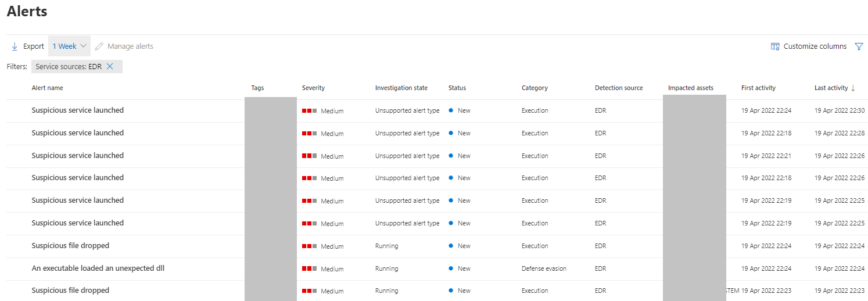The height and width of the screenshot is (301, 868).
Task: Expand the 1 Week time range dropdown
Action: (69, 46)
